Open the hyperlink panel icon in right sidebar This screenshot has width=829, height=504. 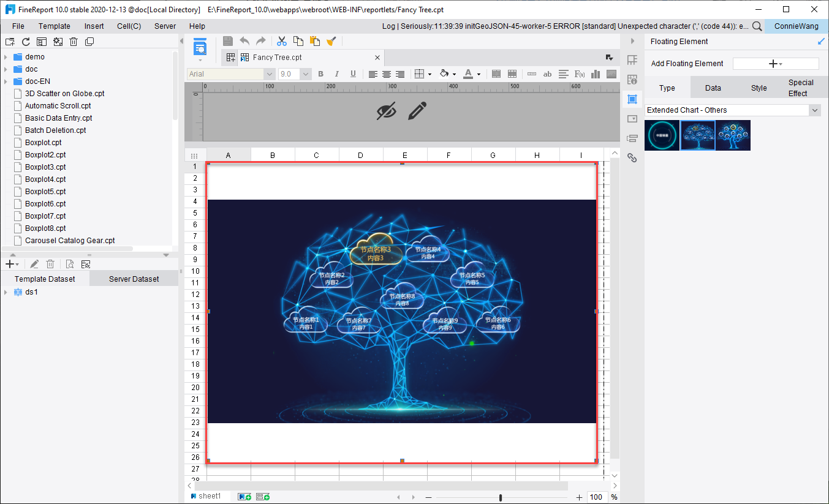632,157
